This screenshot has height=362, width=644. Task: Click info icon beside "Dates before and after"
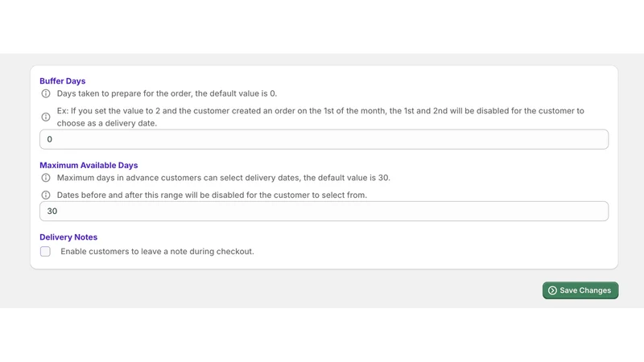tap(46, 195)
